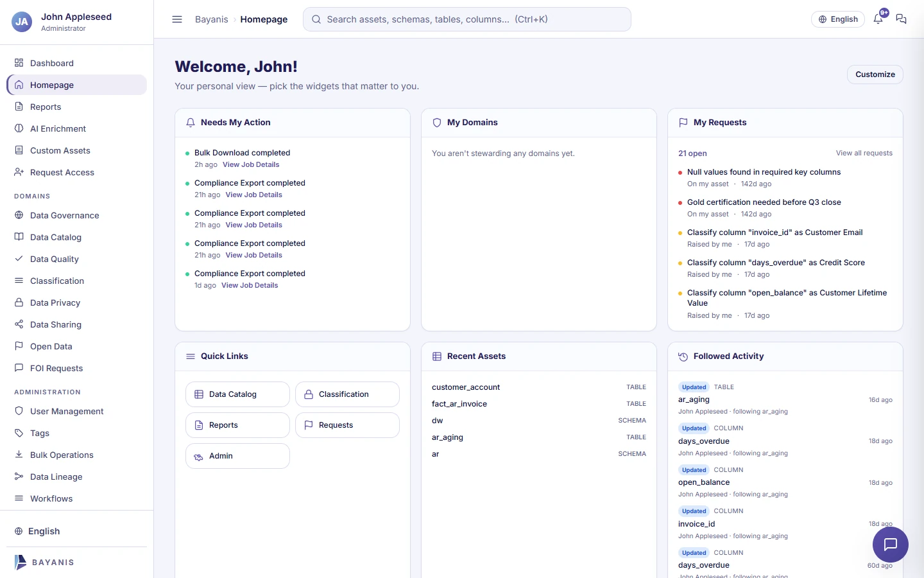924x578 pixels.
Task: Click the Data Privacy lock icon
Action: coord(19,302)
